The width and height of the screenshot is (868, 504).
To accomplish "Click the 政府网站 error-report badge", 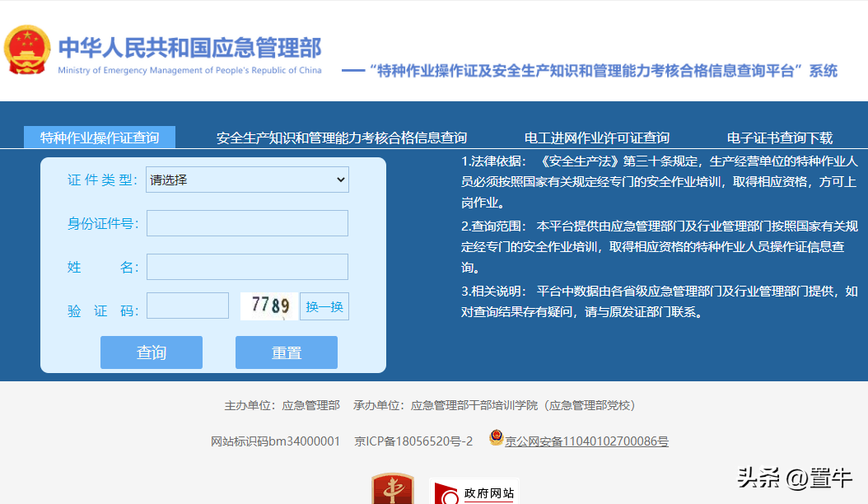I will tap(474, 492).
